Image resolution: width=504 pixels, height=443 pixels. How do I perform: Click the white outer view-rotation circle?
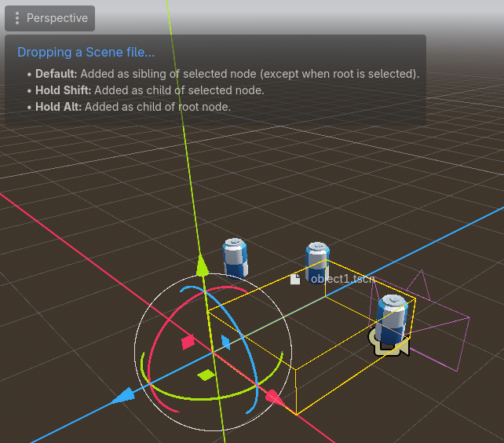coord(134,350)
